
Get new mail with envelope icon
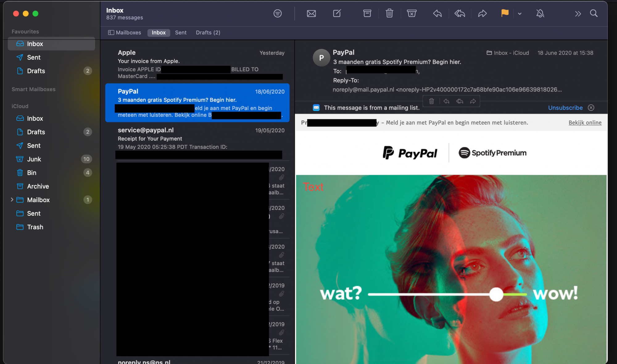tap(311, 14)
